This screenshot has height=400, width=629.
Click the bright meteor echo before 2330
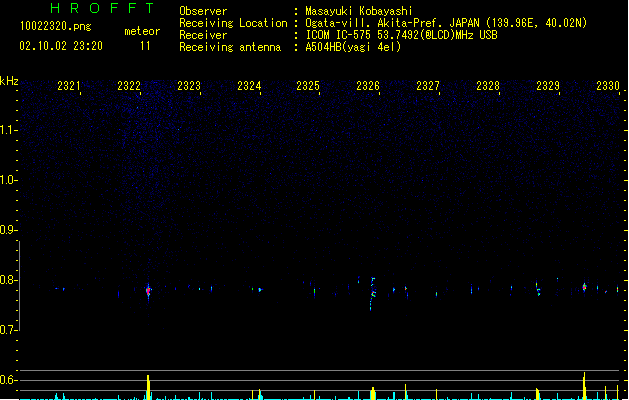point(584,287)
